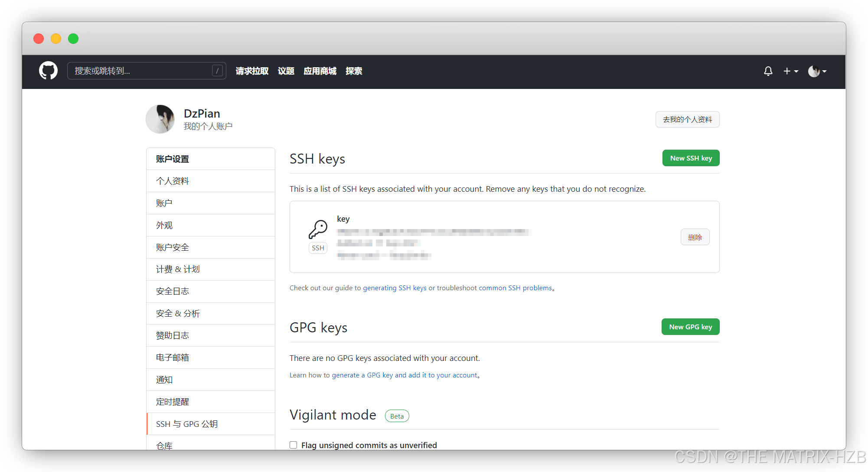
Task: Delete the SSH key with 删除 button
Action: pyautogui.click(x=695, y=237)
